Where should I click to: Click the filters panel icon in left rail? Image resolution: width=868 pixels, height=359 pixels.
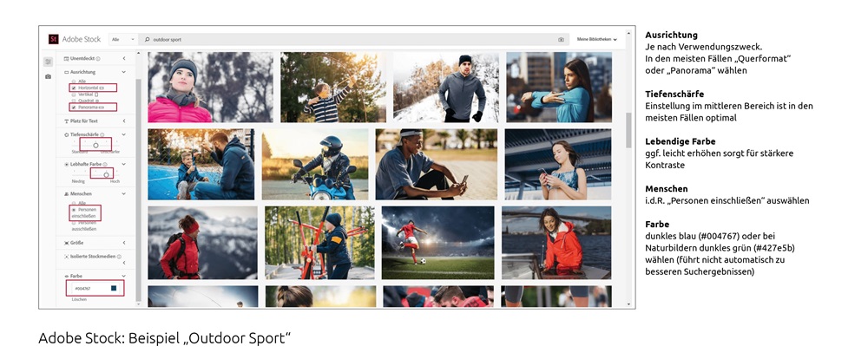(x=48, y=62)
